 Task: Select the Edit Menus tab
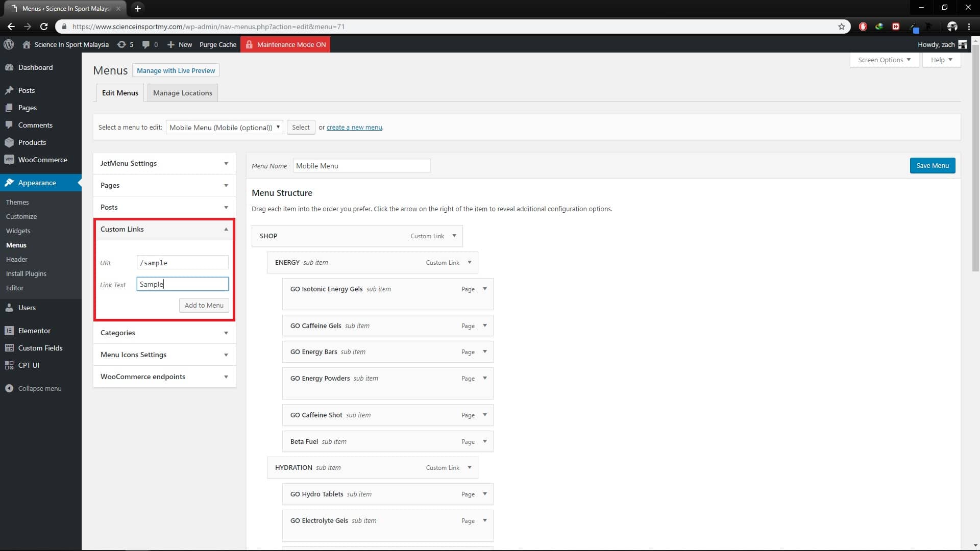click(x=120, y=93)
